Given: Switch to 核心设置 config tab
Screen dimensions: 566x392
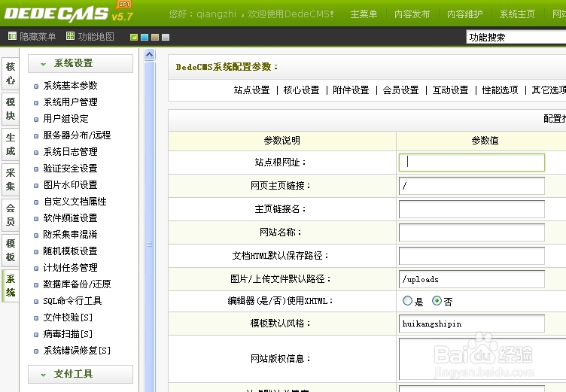Looking at the screenshot, I should coord(301,90).
